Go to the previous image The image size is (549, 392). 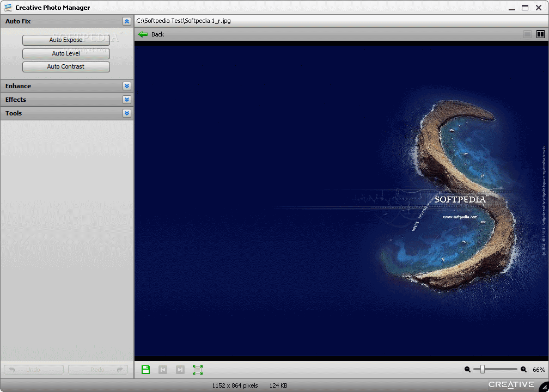[x=163, y=370]
